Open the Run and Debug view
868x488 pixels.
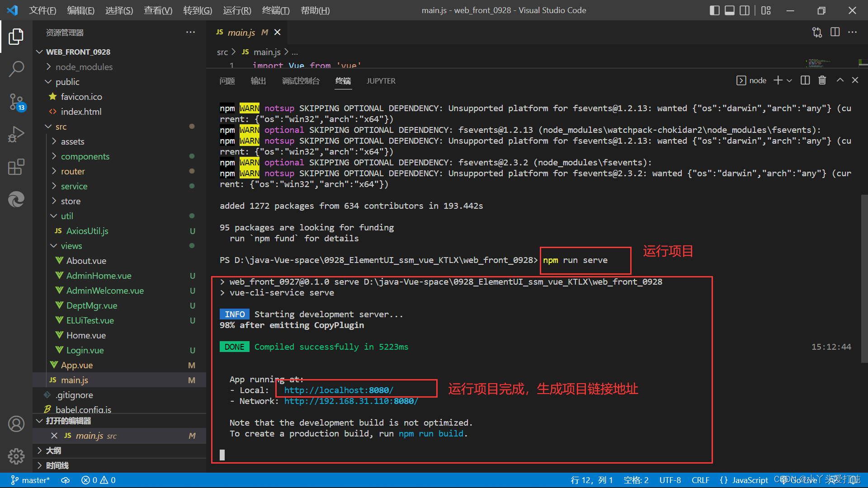pos(16,134)
